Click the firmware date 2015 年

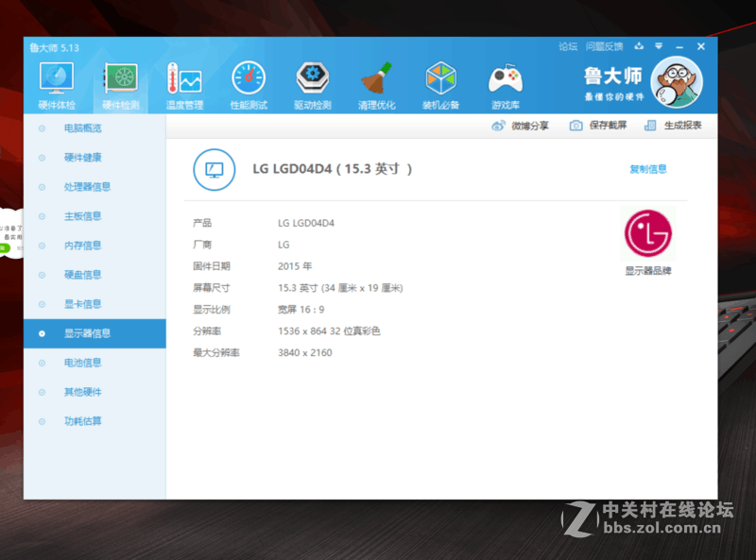click(x=295, y=266)
